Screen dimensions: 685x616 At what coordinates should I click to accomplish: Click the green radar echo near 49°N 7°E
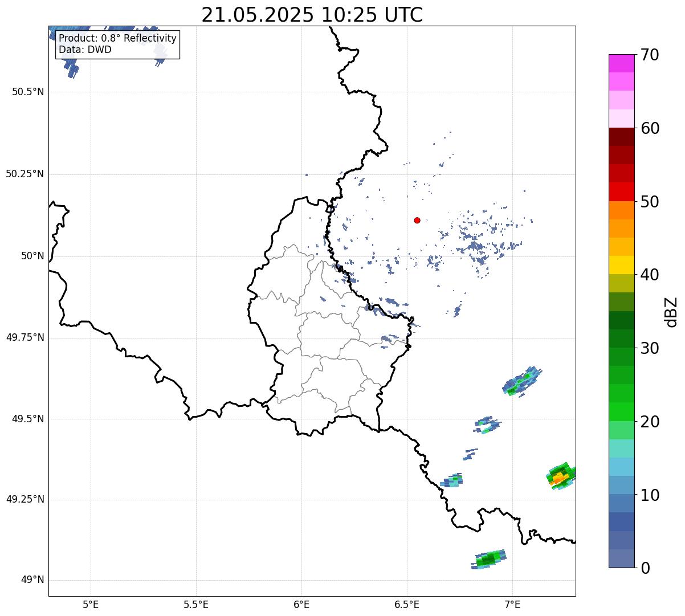coord(489,559)
